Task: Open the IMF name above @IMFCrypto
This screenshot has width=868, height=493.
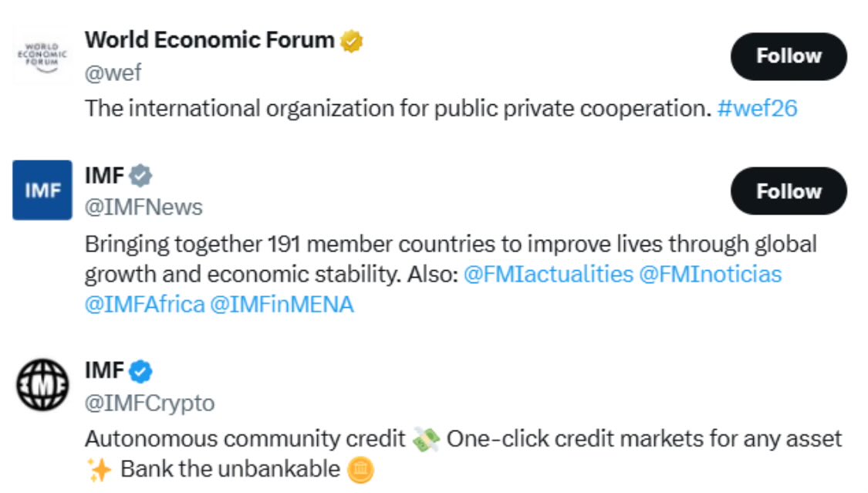Action: click(x=104, y=371)
